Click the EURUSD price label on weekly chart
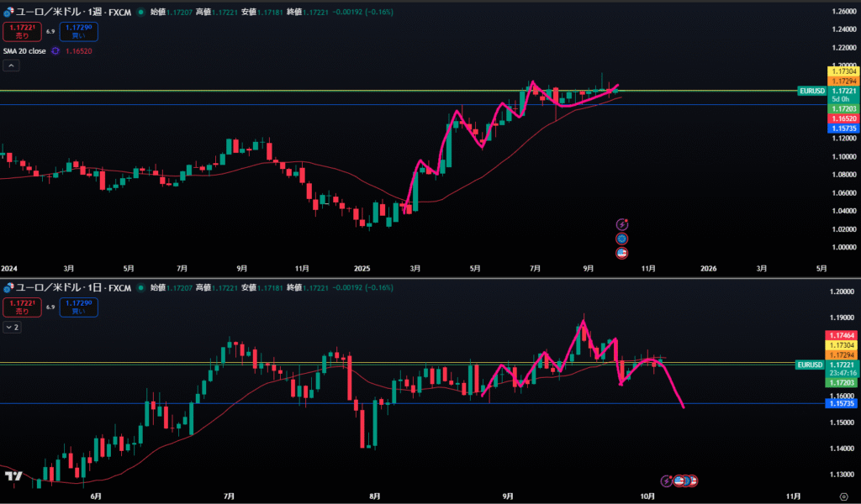Screen dimensions: 861x504 tap(811, 90)
